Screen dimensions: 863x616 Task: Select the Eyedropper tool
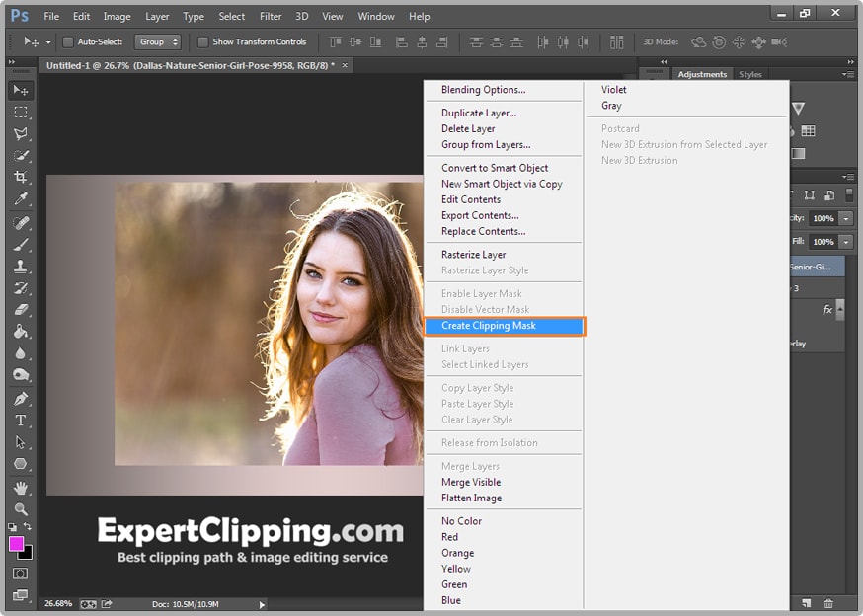point(21,200)
